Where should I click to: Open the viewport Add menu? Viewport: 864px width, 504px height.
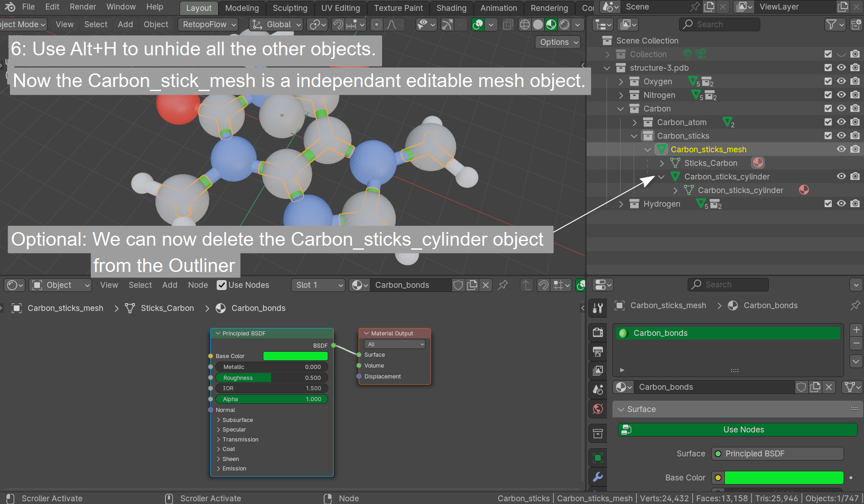click(x=126, y=24)
